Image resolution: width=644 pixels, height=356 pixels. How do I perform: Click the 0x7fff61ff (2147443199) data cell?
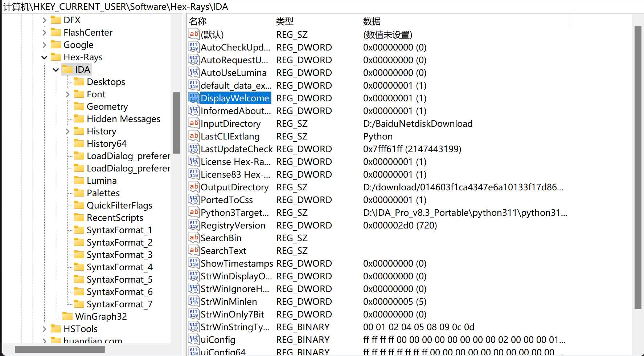(412, 149)
